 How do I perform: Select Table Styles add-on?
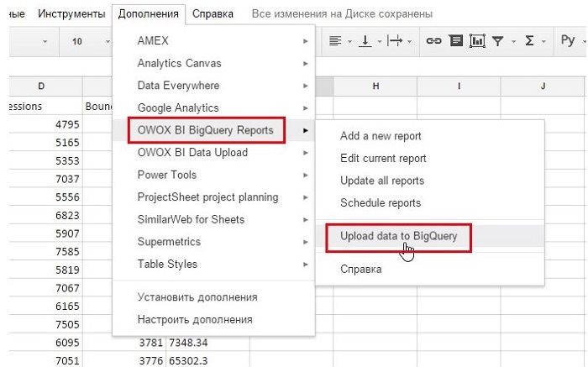click(x=213, y=264)
